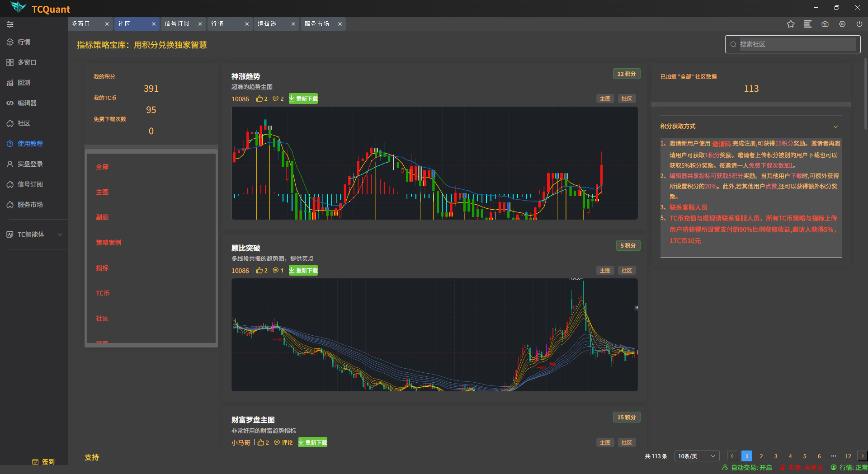Click the power icon in top toolbar

[x=859, y=24]
